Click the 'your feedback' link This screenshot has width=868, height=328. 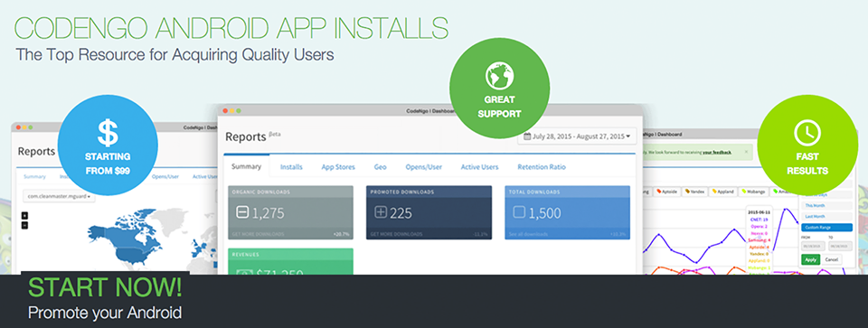point(717,152)
